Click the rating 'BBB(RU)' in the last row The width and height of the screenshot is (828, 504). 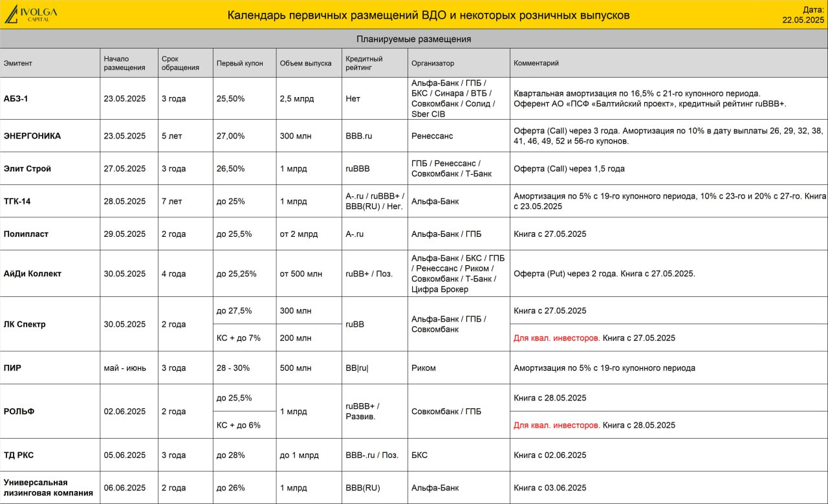[x=363, y=488]
